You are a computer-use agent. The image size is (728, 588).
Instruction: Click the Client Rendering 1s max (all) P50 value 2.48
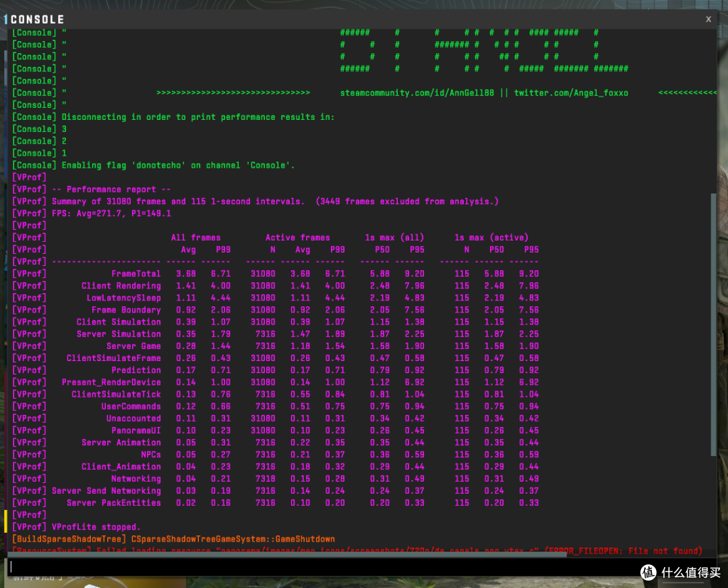pyautogui.click(x=380, y=286)
